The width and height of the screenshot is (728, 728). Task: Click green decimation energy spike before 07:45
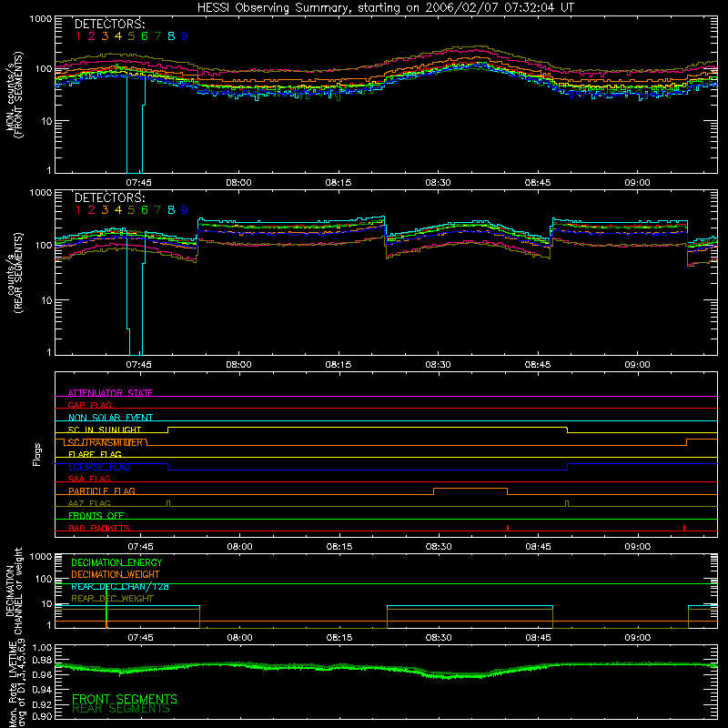pos(106,606)
